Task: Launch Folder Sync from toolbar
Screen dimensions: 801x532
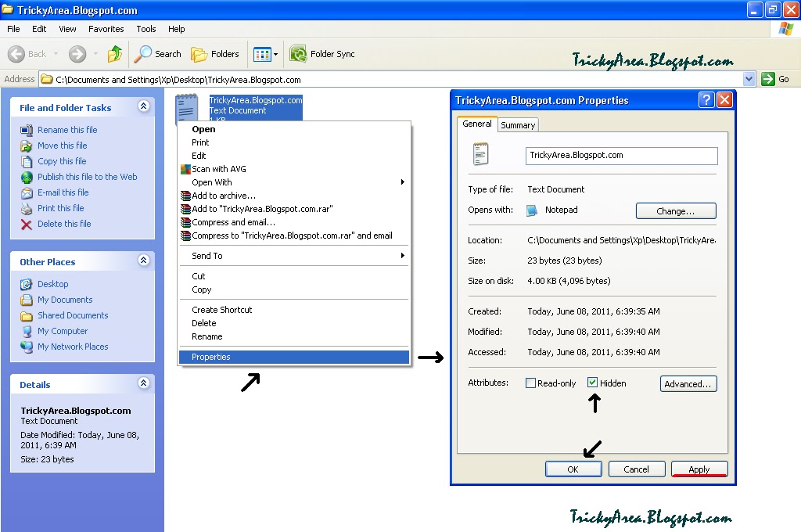Action: click(x=322, y=54)
